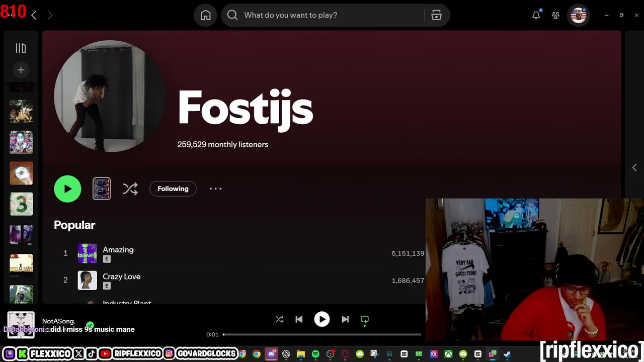Click the Kick icon in the overlay banner

[22, 354]
